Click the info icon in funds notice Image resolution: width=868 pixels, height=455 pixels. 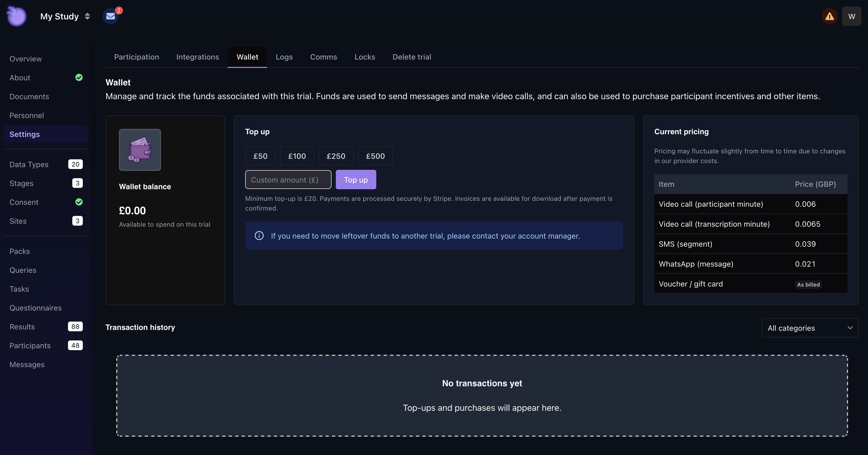pos(259,236)
